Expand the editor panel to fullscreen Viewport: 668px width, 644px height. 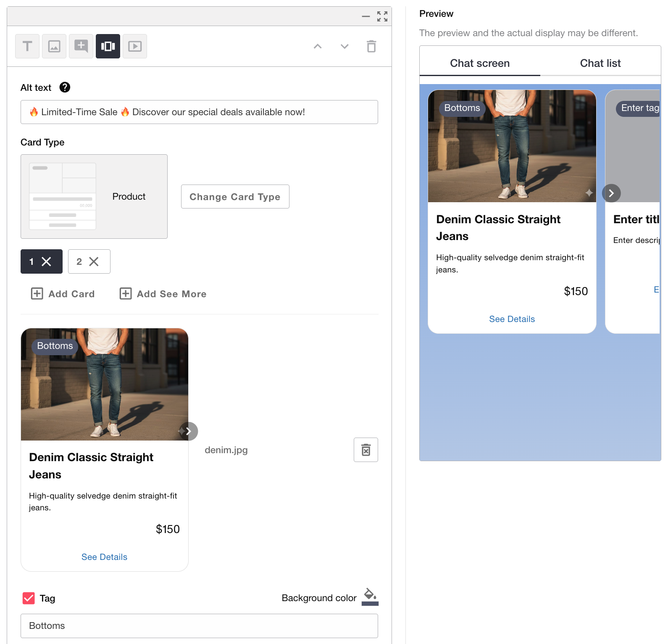[382, 16]
